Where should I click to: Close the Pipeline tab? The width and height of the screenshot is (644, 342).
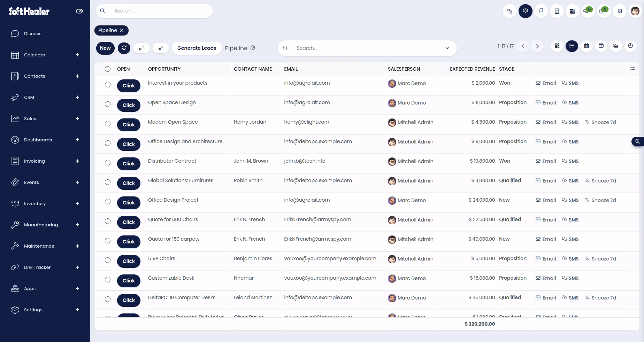pyautogui.click(x=122, y=30)
